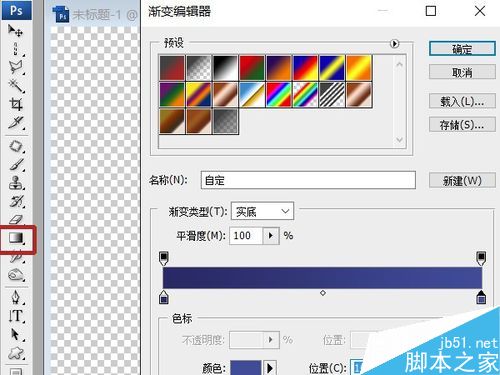Viewport: 500px width, 375px height.
Task: Select the Eyedropper tool
Action: tap(15, 122)
